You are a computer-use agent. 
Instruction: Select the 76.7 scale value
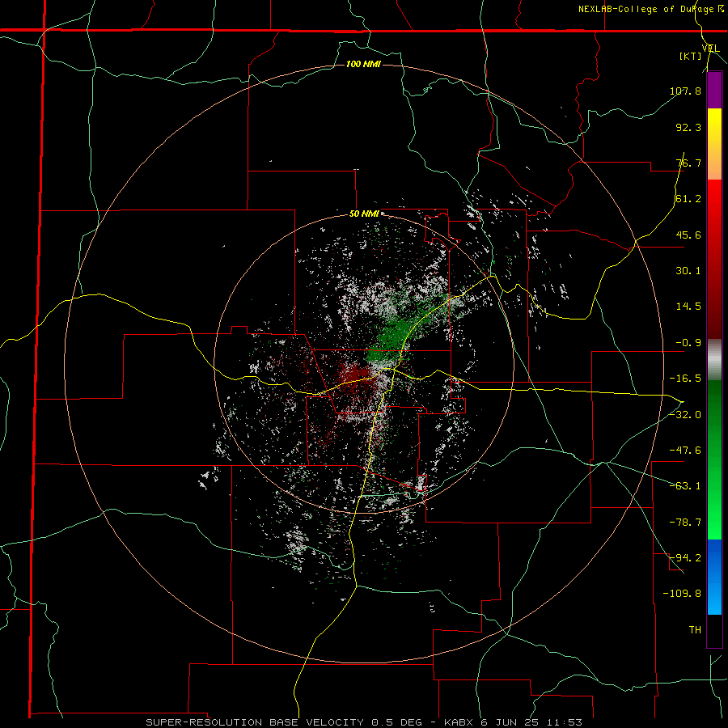point(688,163)
